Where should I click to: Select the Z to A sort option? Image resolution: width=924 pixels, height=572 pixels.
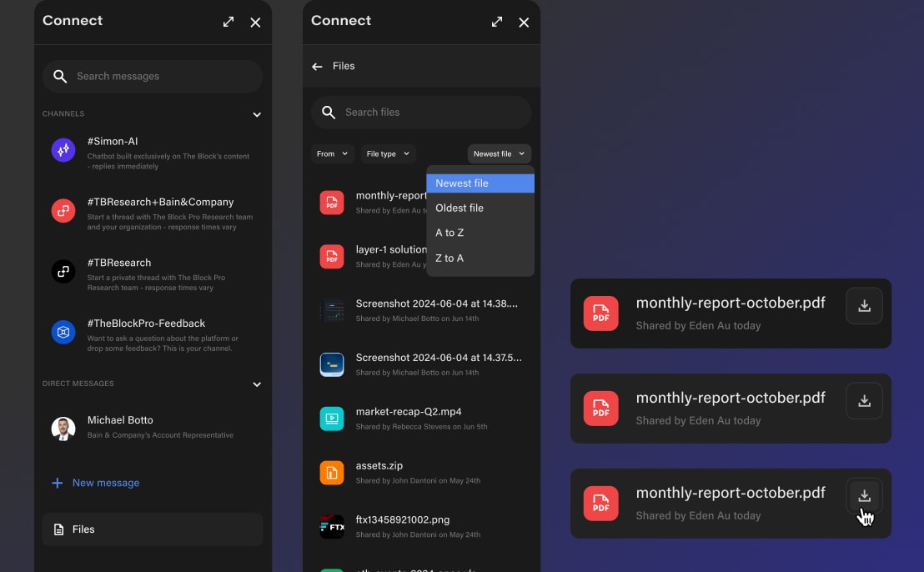(x=449, y=258)
